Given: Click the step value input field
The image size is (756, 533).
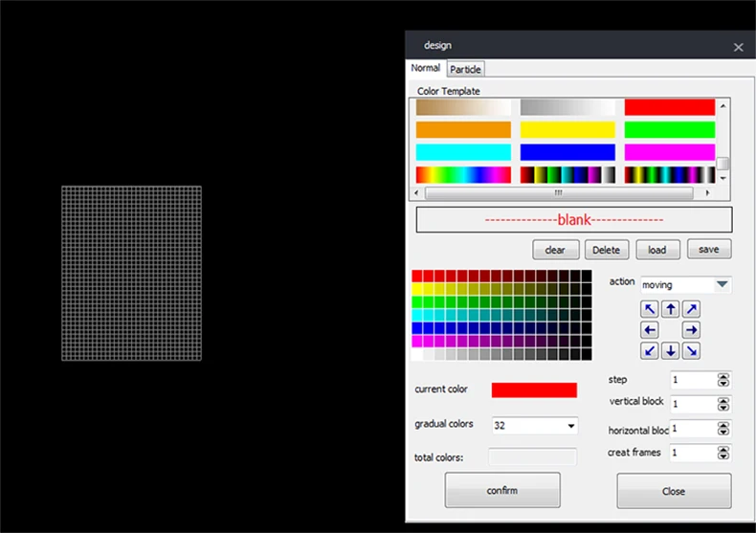Looking at the screenshot, I should coord(694,380).
